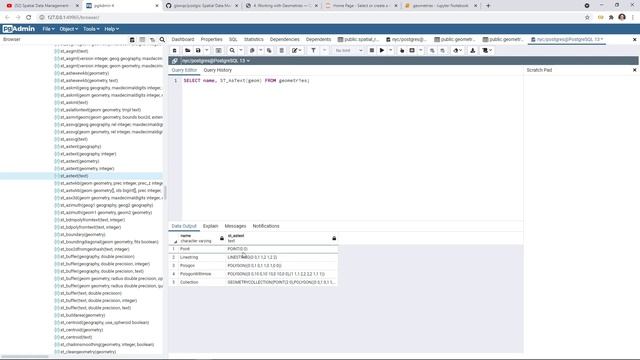This screenshot has height=360, width=640.
Task: Click the connection status icon in connection bar
Action: point(175,61)
